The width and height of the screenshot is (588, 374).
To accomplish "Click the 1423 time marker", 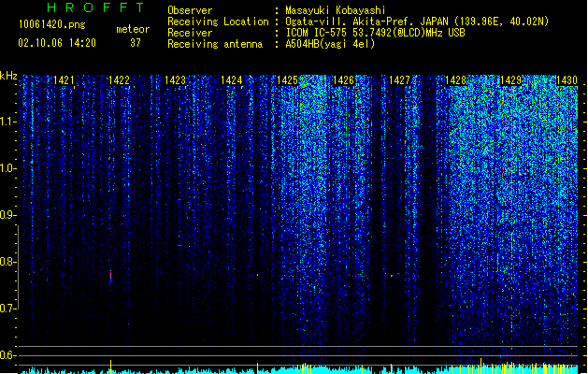I will [176, 80].
